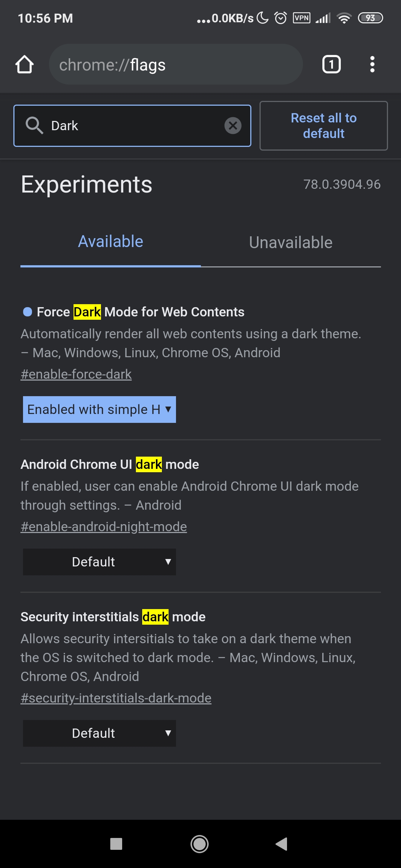This screenshot has width=401, height=868.
Task: Select the Available tab
Action: [x=110, y=241]
